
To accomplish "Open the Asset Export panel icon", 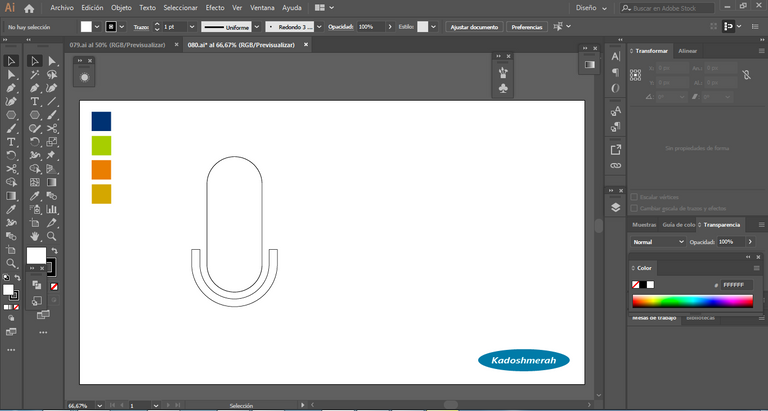I will 616,150.
